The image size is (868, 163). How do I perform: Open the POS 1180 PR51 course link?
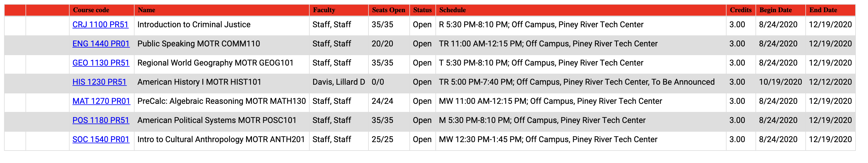(x=101, y=121)
